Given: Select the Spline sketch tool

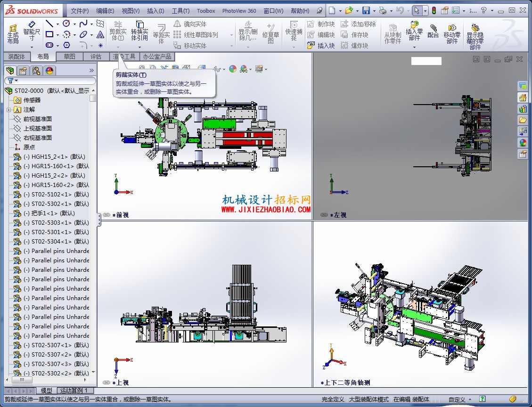Looking at the screenshot, I should pyautogui.click(x=83, y=24).
